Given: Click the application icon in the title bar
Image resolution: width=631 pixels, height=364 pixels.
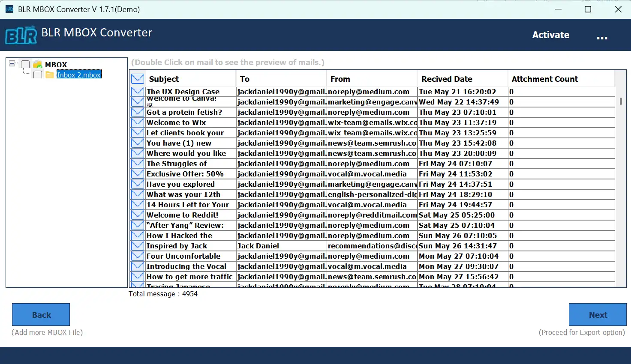Looking at the screenshot, I should click(x=9, y=9).
